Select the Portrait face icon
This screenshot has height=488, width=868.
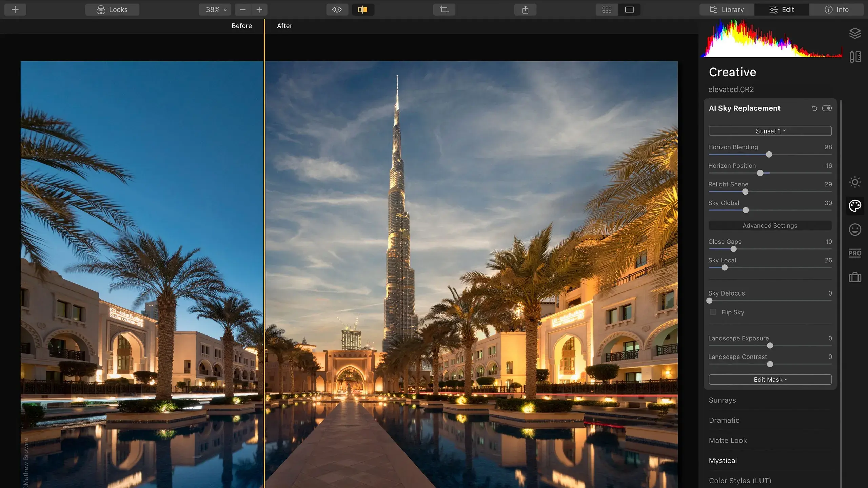point(855,230)
